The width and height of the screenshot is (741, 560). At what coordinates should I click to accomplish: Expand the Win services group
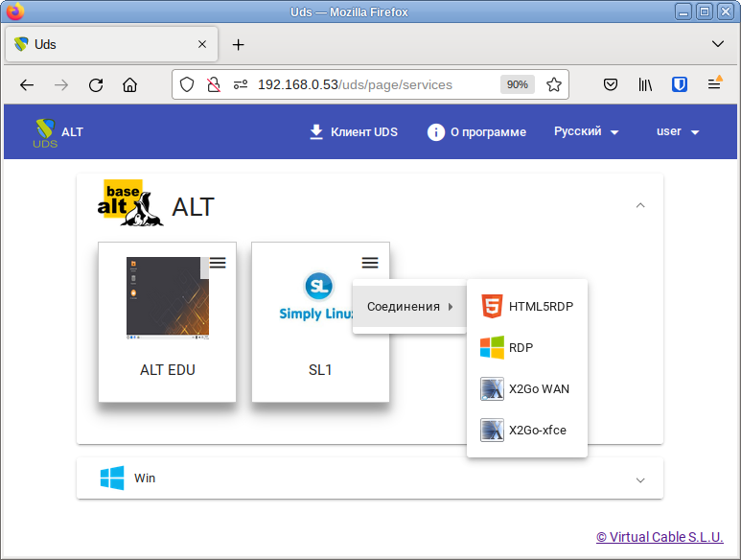tap(640, 480)
